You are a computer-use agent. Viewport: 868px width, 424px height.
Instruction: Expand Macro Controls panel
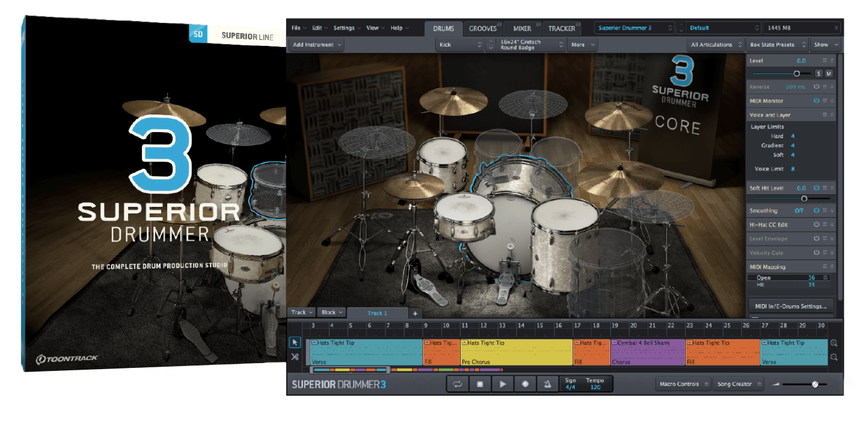pyautogui.click(x=683, y=384)
